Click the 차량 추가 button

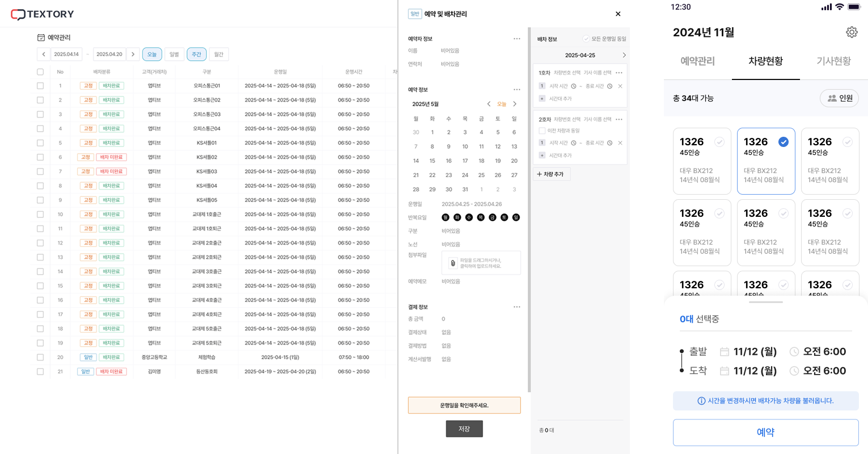[551, 174]
